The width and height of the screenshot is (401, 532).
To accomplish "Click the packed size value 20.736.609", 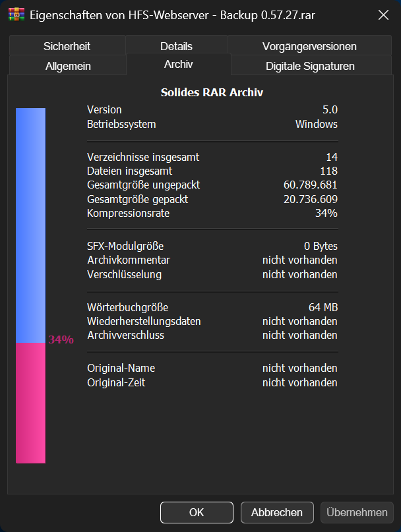I will click(310, 199).
